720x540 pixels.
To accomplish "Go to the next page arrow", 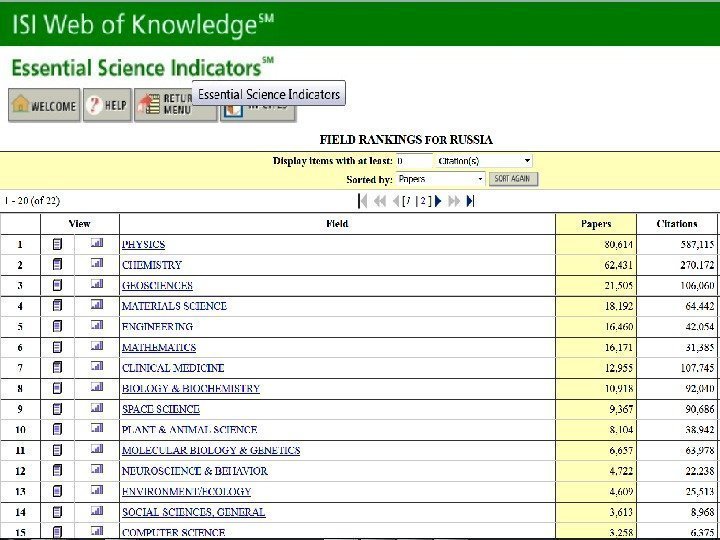I will [x=438, y=201].
